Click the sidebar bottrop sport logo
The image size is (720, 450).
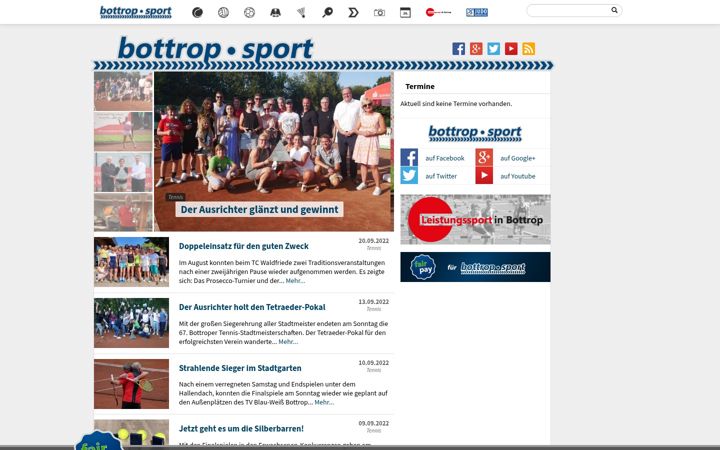point(475,133)
